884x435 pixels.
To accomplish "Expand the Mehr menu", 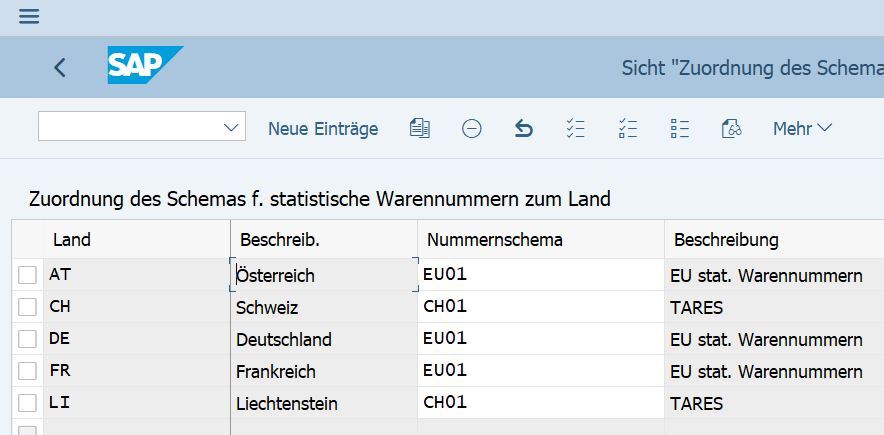I will point(802,128).
